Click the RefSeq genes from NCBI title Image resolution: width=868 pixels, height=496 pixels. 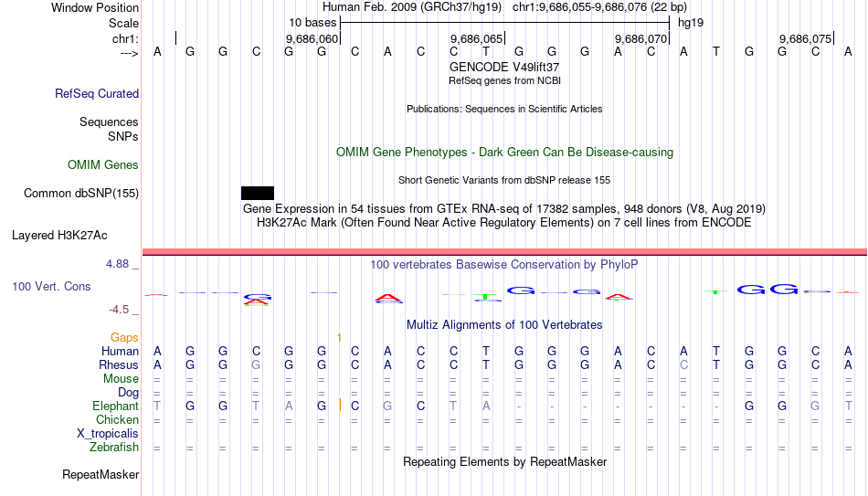504,80
